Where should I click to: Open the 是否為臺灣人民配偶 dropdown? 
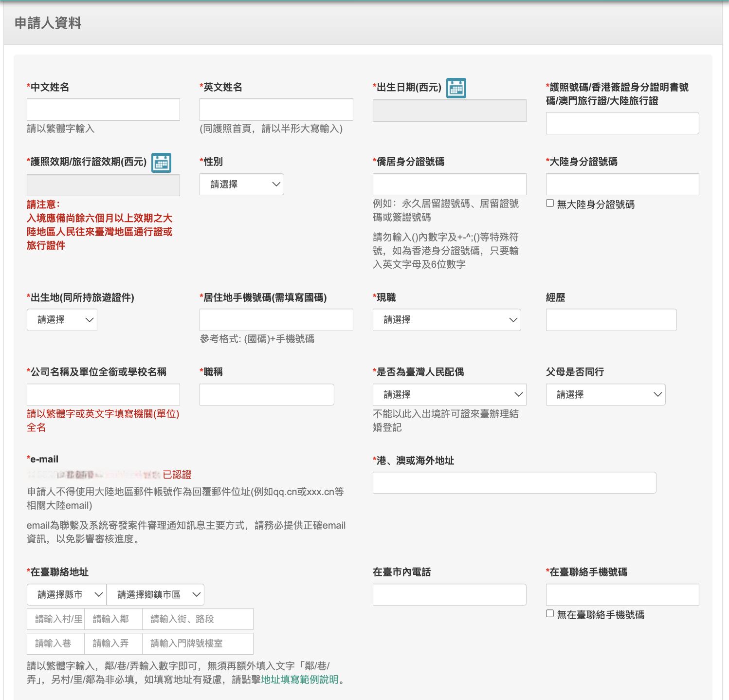point(449,394)
